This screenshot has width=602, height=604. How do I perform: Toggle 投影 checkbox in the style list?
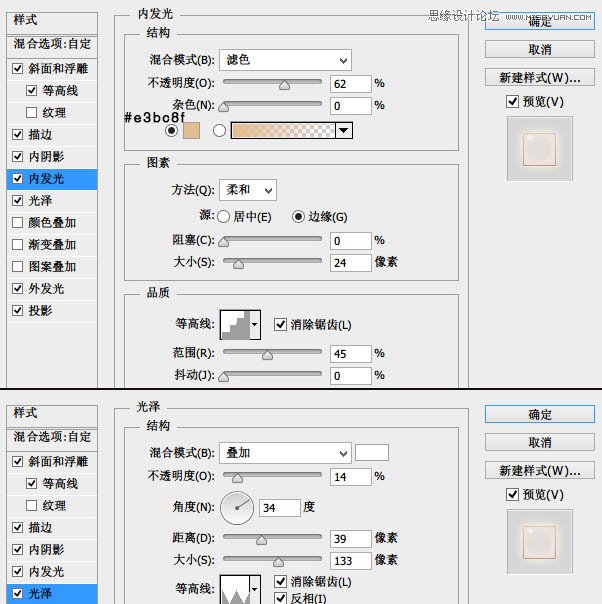[17, 310]
